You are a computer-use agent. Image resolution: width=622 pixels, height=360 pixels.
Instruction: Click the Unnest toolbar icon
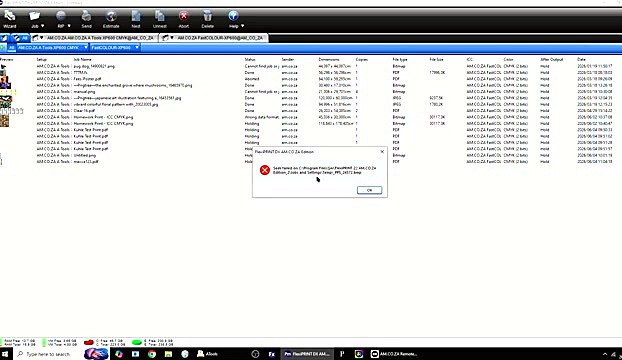click(x=160, y=19)
